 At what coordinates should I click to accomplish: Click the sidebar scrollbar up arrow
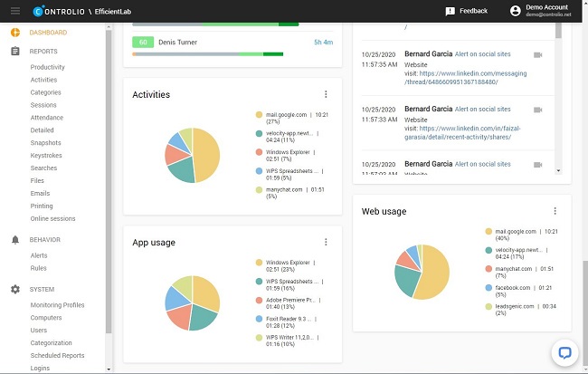[x=109, y=27]
